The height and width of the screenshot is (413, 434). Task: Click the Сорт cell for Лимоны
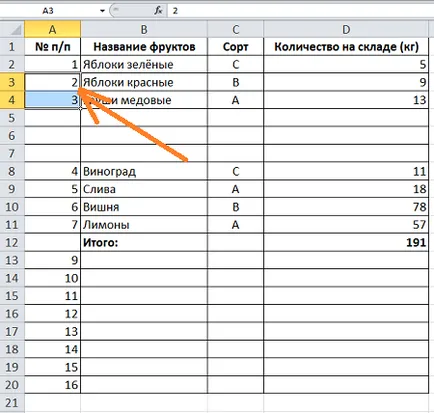[235, 225]
